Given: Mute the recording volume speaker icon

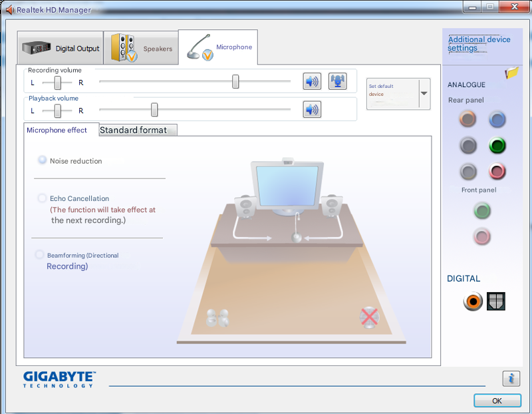Looking at the screenshot, I should pos(312,81).
